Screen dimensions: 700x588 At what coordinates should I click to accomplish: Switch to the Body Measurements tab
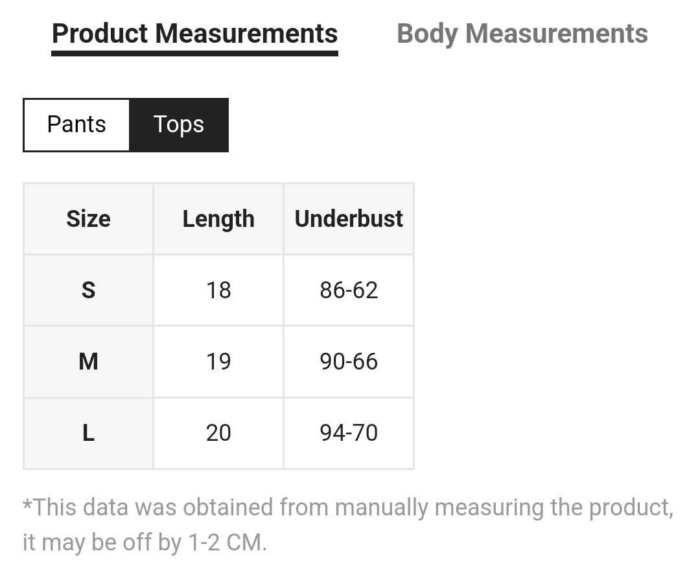[x=522, y=34]
